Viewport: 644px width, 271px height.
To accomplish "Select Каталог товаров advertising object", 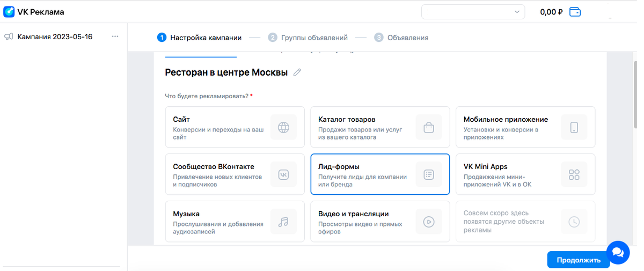I will (380, 127).
